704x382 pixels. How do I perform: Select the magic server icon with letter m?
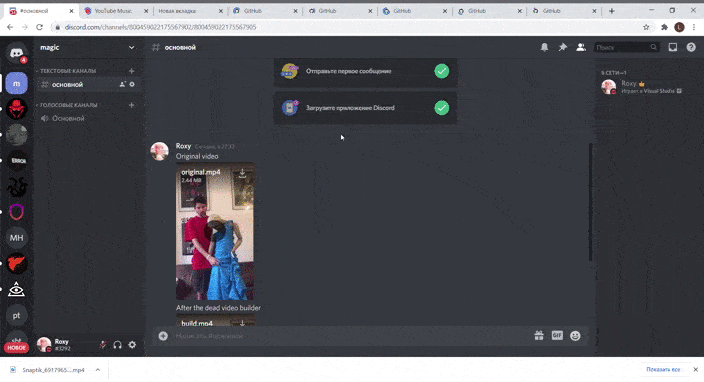(x=17, y=83)
